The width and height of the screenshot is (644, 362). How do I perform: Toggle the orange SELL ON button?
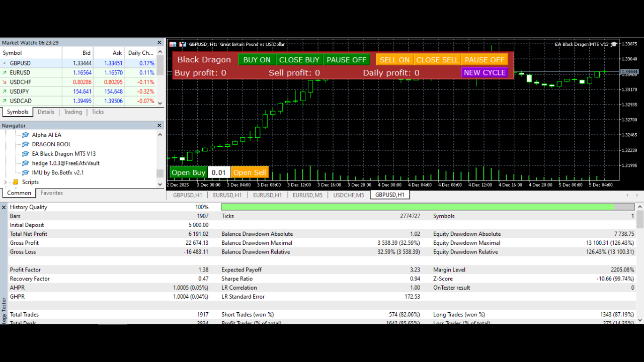click(x=394, y=59)
